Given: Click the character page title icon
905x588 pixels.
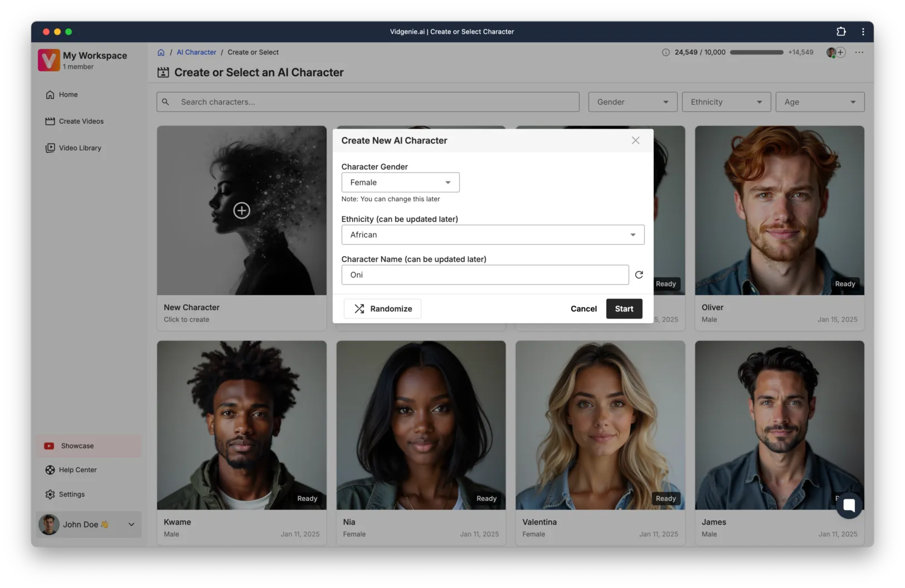Looking at the screenshot, I should pyautogui.click(x=163, y=72).
